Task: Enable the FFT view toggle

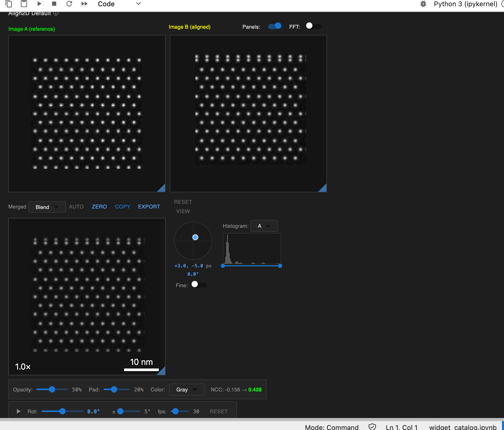Action: tap(313, 26)
